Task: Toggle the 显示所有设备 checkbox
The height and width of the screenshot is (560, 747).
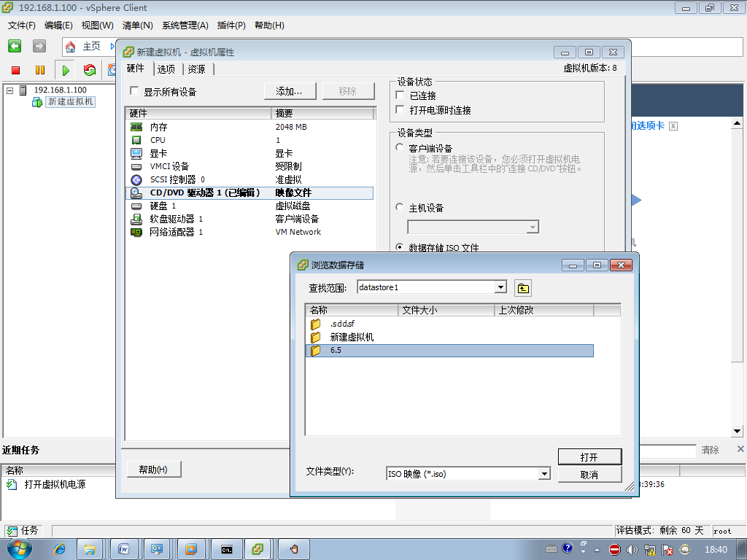Action: point(134,90)
